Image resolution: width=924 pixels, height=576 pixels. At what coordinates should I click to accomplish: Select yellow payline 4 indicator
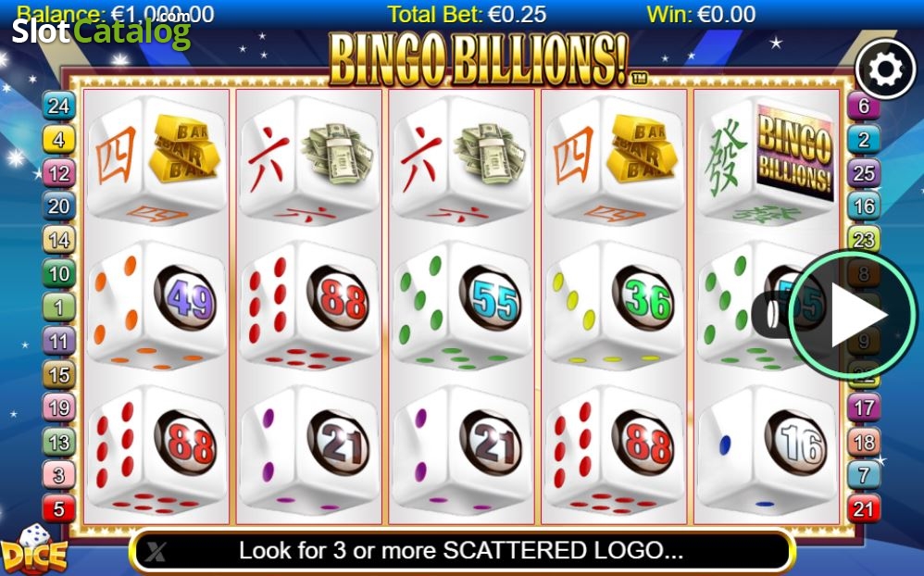[x=59, y=140]
